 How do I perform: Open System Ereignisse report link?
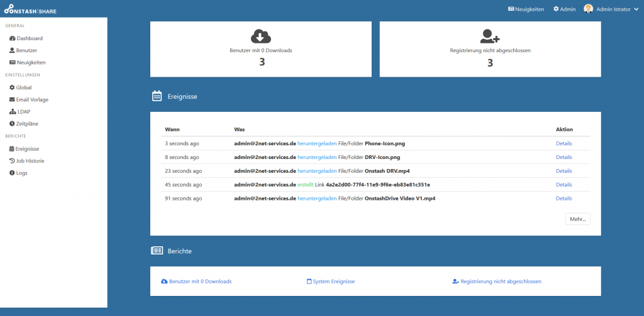331,281
